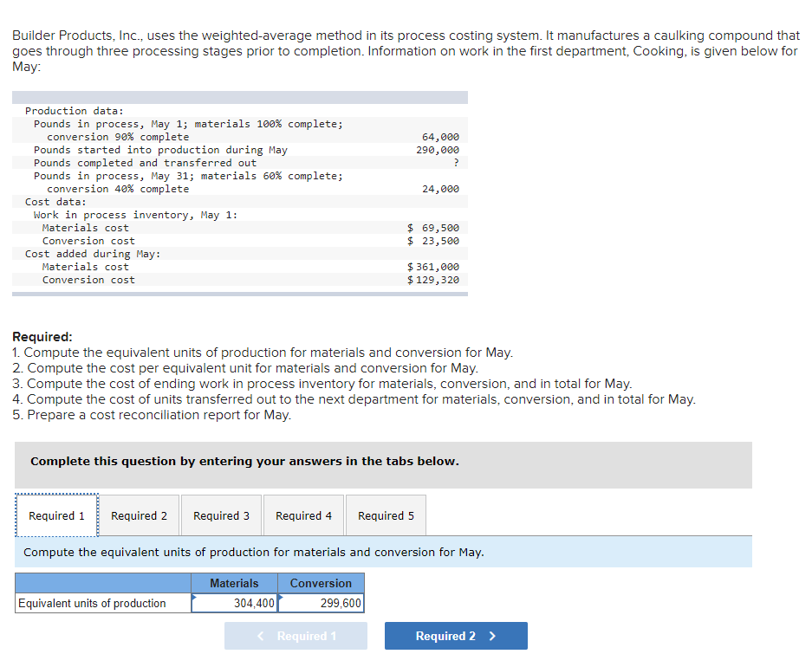Click the Required 2 navigation button
The image size is (812, 654).
tap(455, 635)
